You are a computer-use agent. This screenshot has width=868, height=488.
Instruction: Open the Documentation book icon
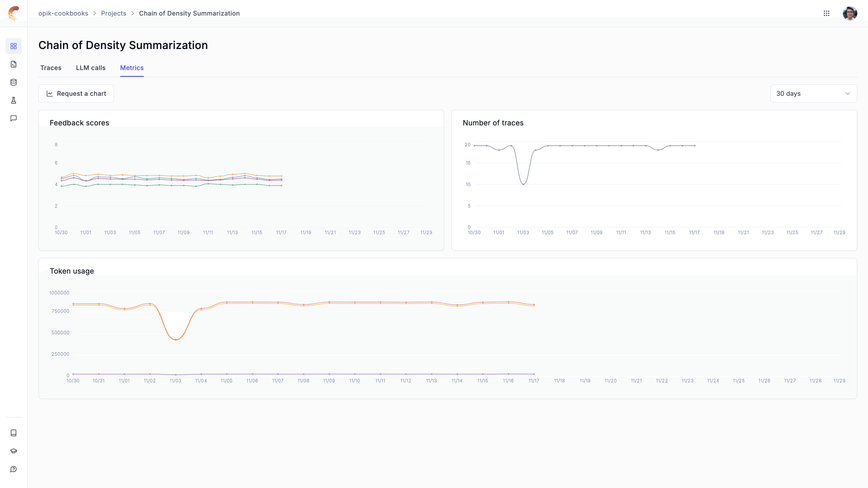(x=14, y=433)
